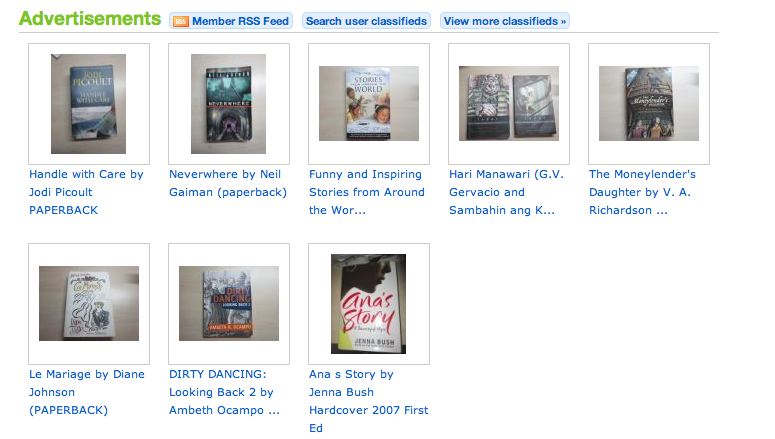Follow DIRTY DANCING: Looking Back 2 link
This screenshot has height=439, width=775.
tap(224, 392)
